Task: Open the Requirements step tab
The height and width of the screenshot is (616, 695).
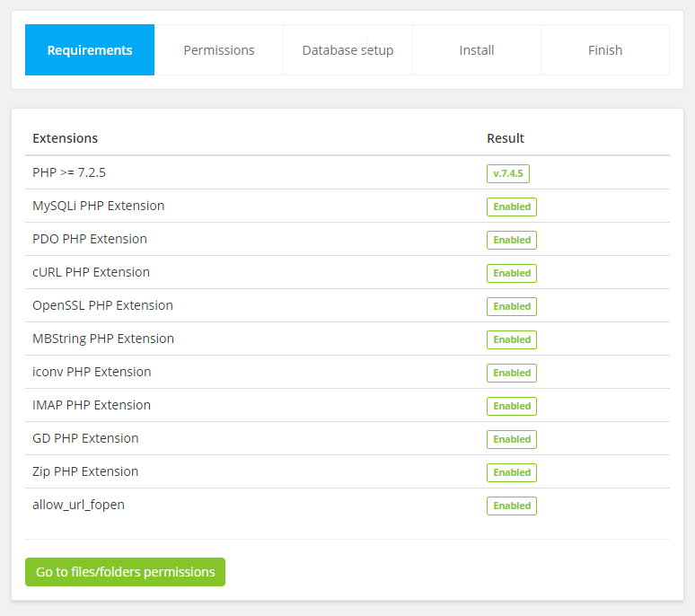Action: (x=90, y=50)
